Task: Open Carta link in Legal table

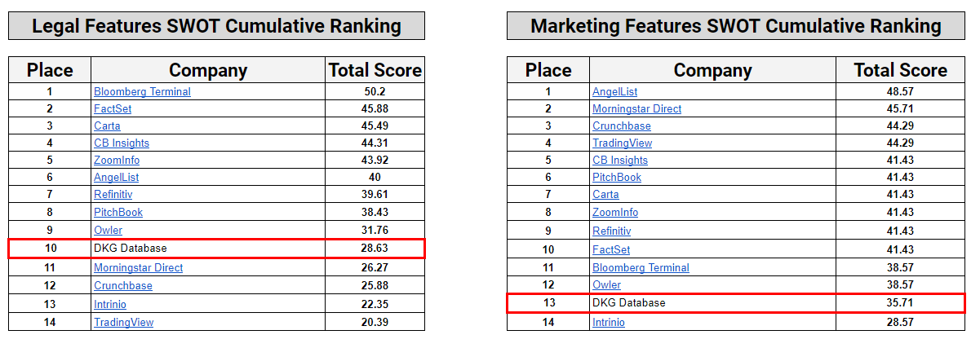Action: 107,126
